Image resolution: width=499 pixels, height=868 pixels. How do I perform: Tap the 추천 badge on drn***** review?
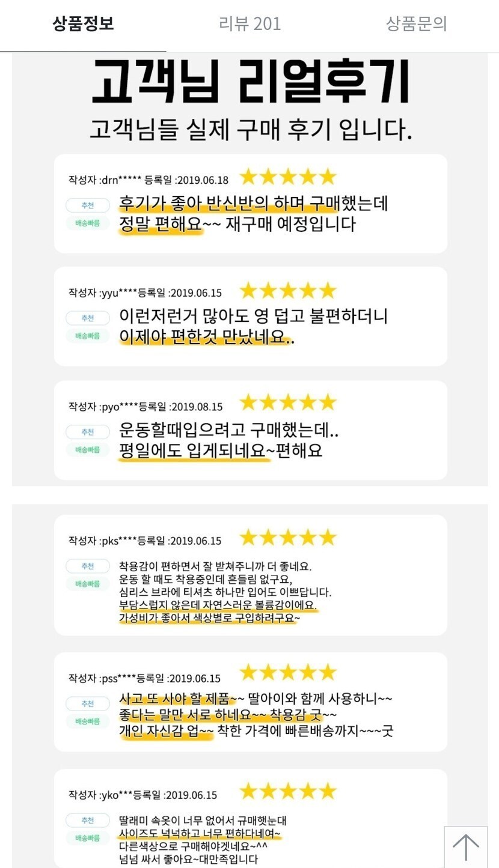coord(88,205)
